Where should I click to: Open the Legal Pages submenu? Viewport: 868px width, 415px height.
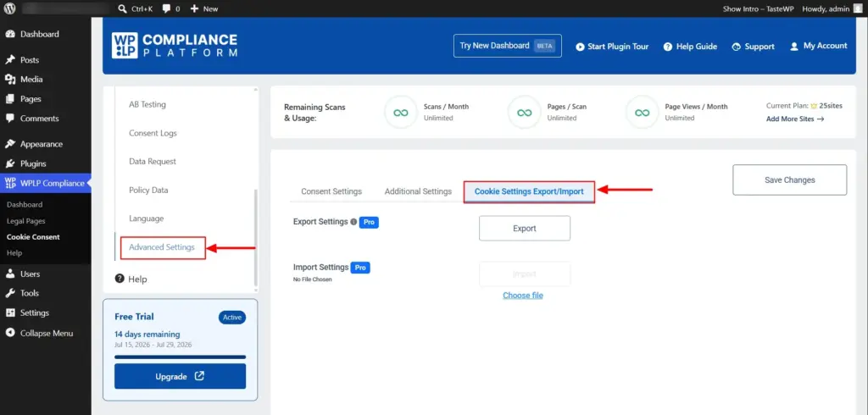26,221
